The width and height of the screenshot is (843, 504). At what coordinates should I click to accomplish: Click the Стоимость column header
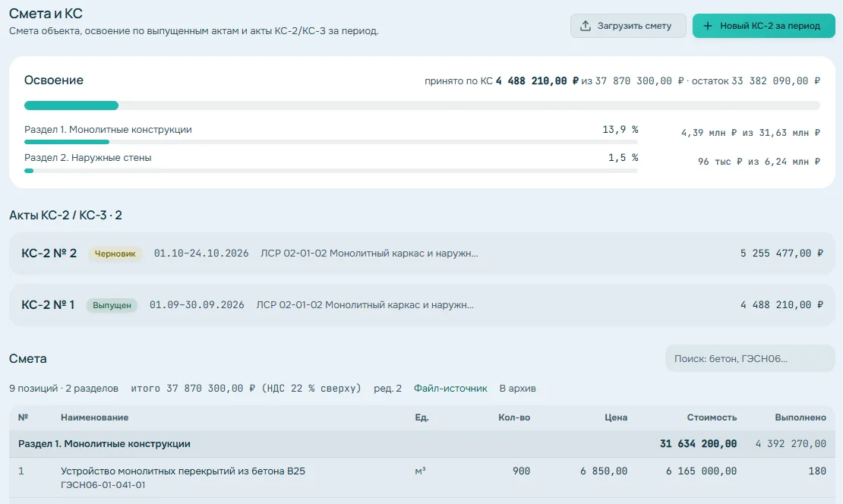coord(712,417)
